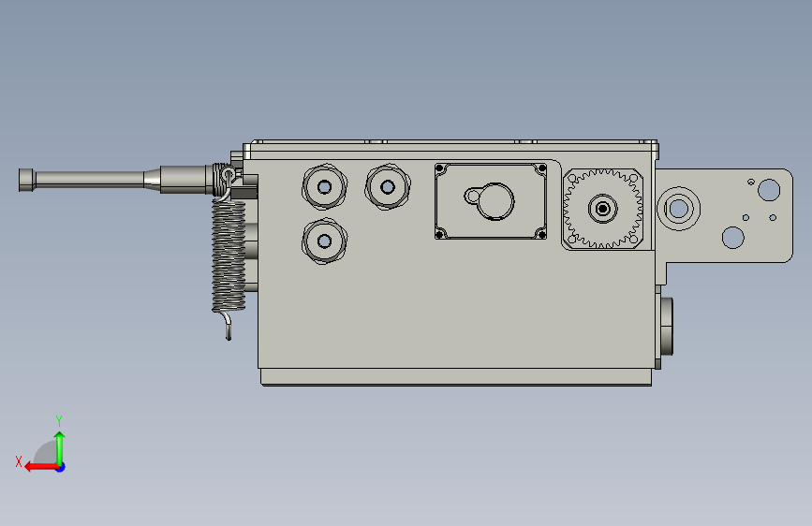Viewport: 812px width, 526px height.
Task: Select the cylindrical plug on housing's right side
Action: coord(665,326)
